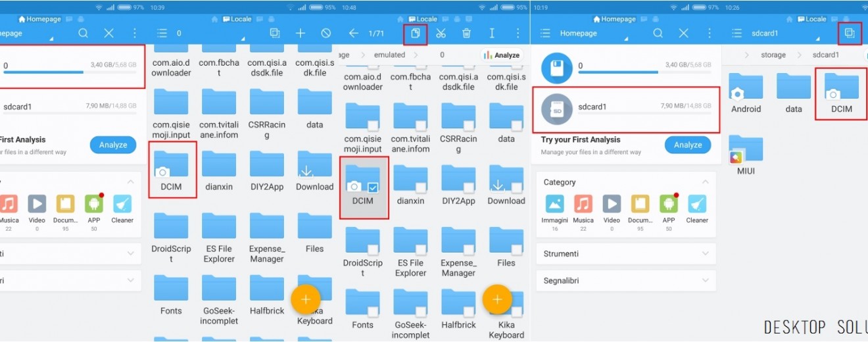Open the DCIM folder in the 10:26 sdcard1 panel

click(x=841, y=93)
